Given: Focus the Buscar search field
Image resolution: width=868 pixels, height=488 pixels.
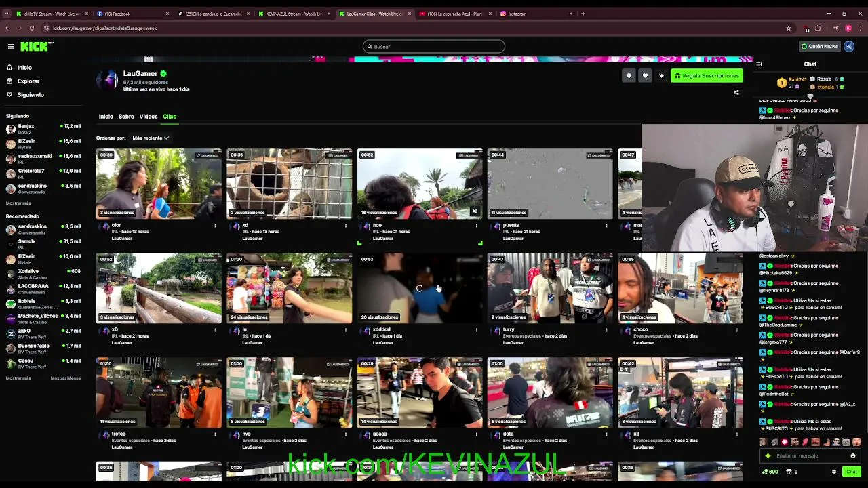Looking at the screenshot, I should click(x=434, y=47).
